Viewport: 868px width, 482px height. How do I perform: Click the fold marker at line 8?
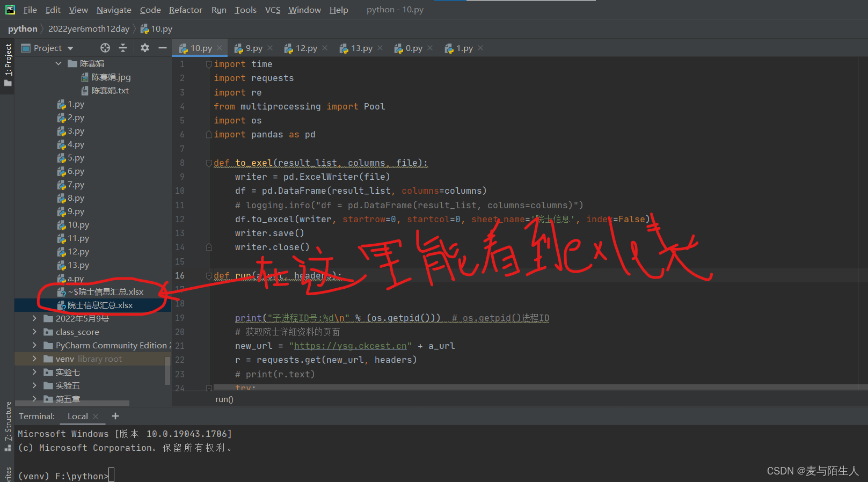tap(209, 163)
